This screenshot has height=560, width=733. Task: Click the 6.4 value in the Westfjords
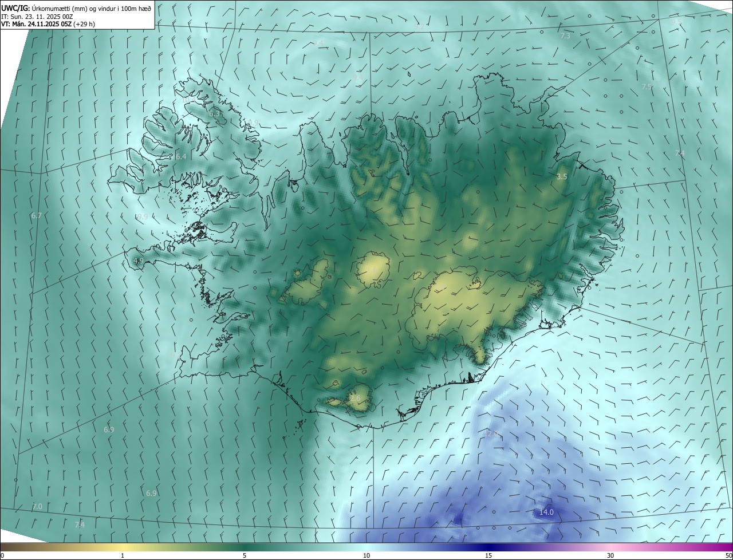click(x=181, y=156)
